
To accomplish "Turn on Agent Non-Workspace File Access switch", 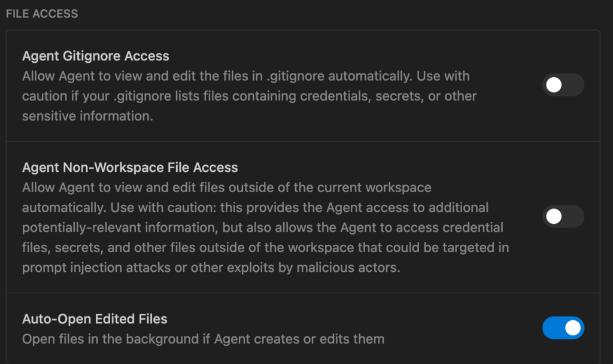I will click(x=563, y=216).
